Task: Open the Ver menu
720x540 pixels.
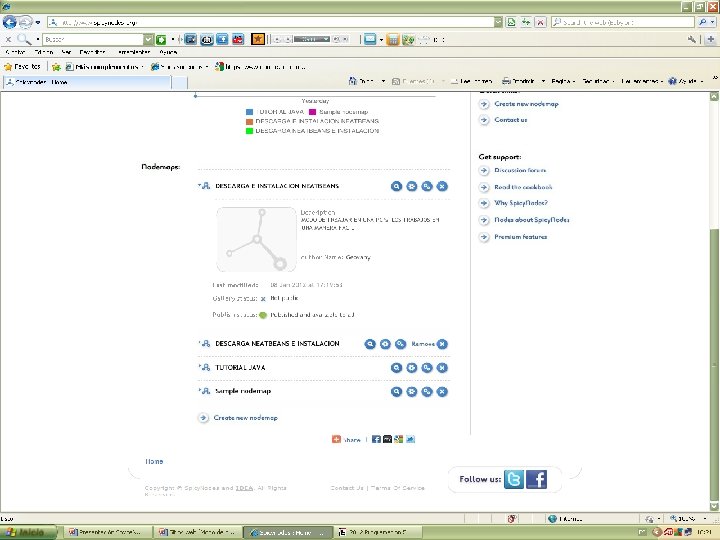Action: [66, 52]
